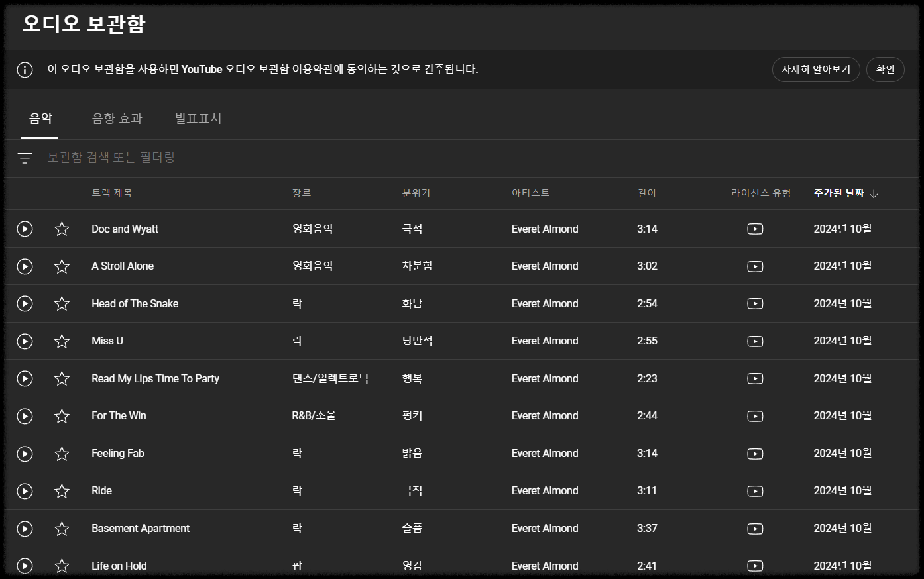The height and width of the screenshot is (579, 924).
Task: Click the 보관함 검색 또는 필터링 field
Action: [x=111, y=158]
